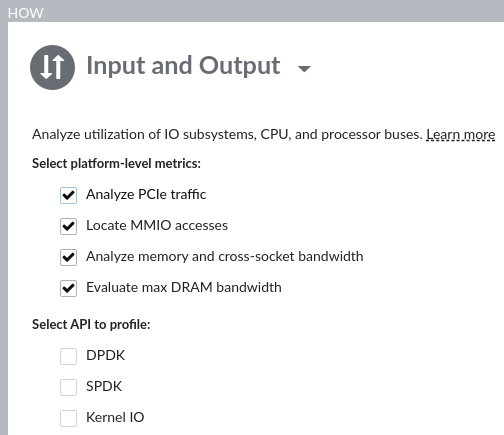Open the analysis type dropdown arrow

(x=304, y=69)
